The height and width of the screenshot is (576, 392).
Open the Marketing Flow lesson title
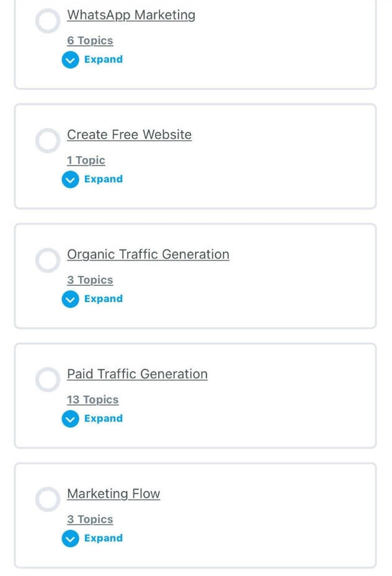click(114, 494)
